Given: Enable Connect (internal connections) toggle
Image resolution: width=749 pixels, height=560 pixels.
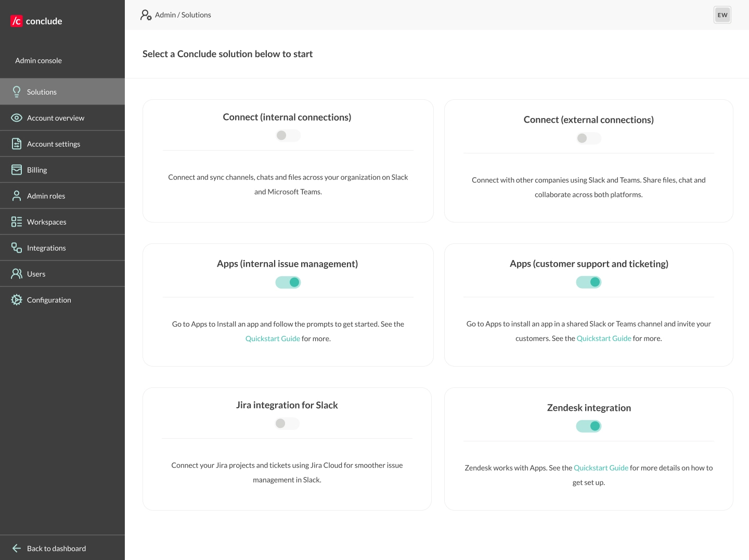Looking at the screenshot, I should tap(288, 136).
